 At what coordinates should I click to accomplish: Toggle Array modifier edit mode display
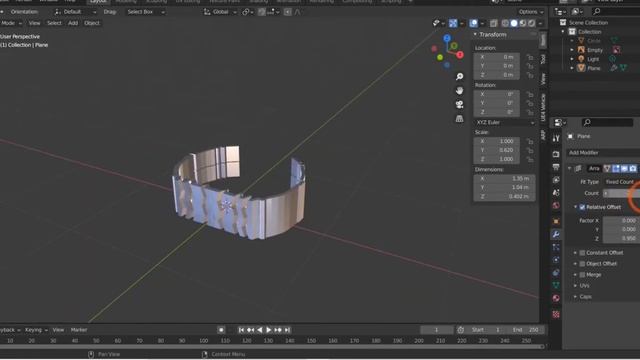click(616, 169)
